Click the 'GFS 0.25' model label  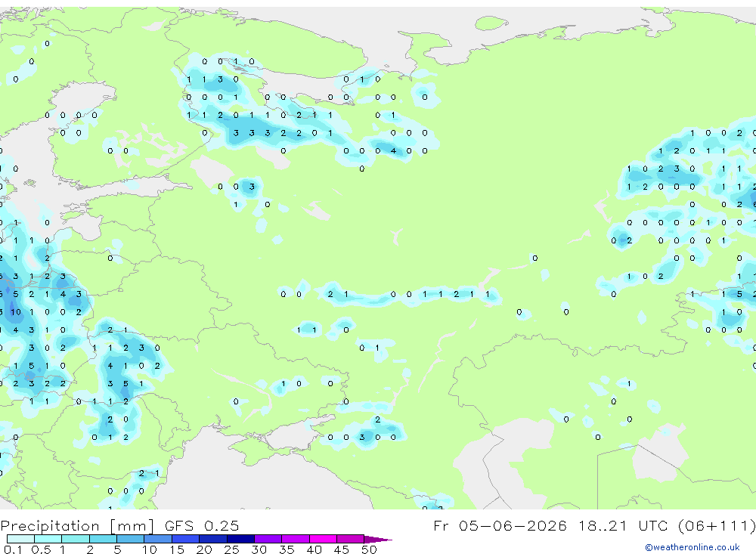[x=202, y=525]
